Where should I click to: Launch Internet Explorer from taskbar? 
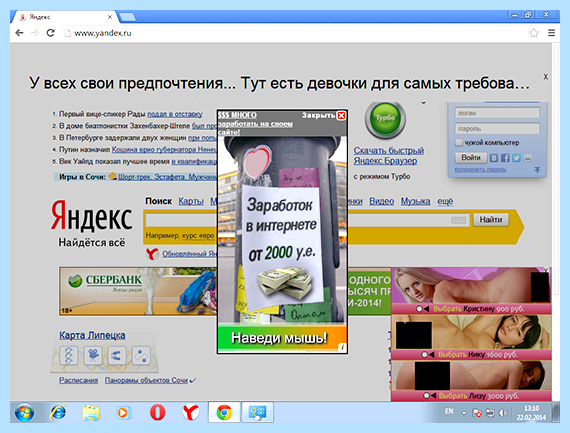[x=58, y=413]
